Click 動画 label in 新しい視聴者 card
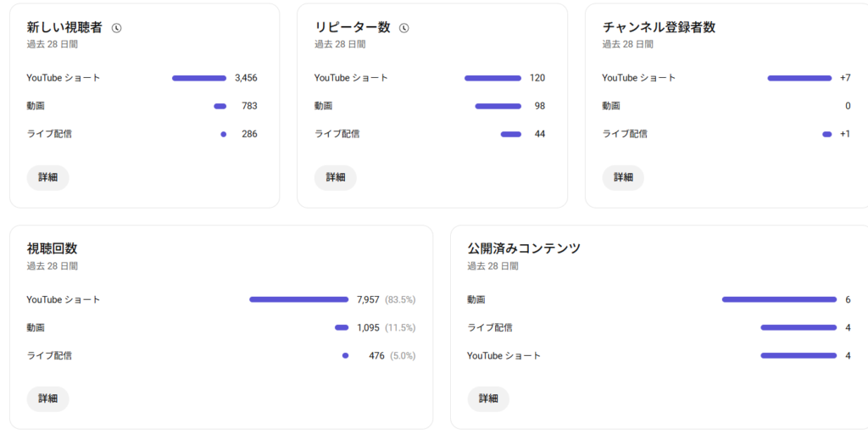868x440 pixels. [x=36, y=106]
